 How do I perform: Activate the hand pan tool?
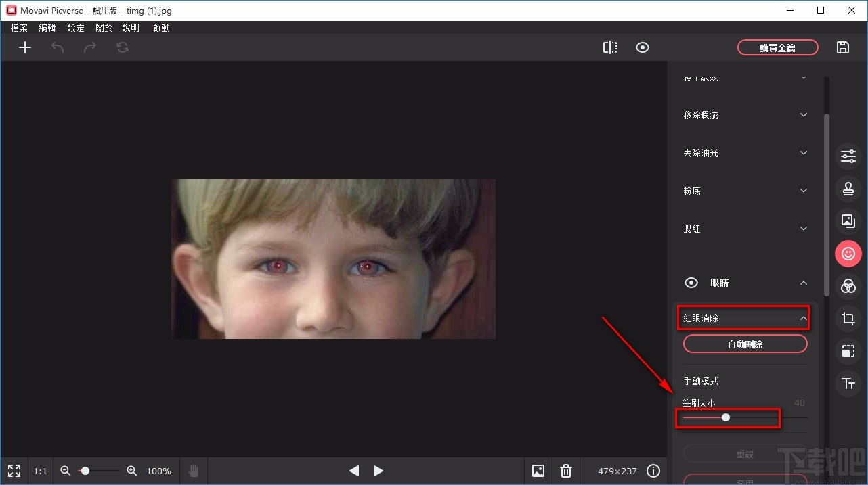(194, 471)
